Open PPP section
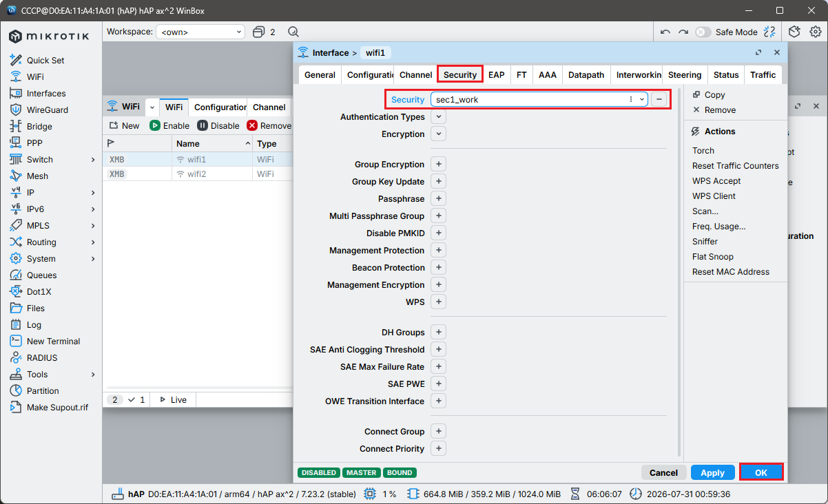The image size is (828, 504). pos(34,143)
